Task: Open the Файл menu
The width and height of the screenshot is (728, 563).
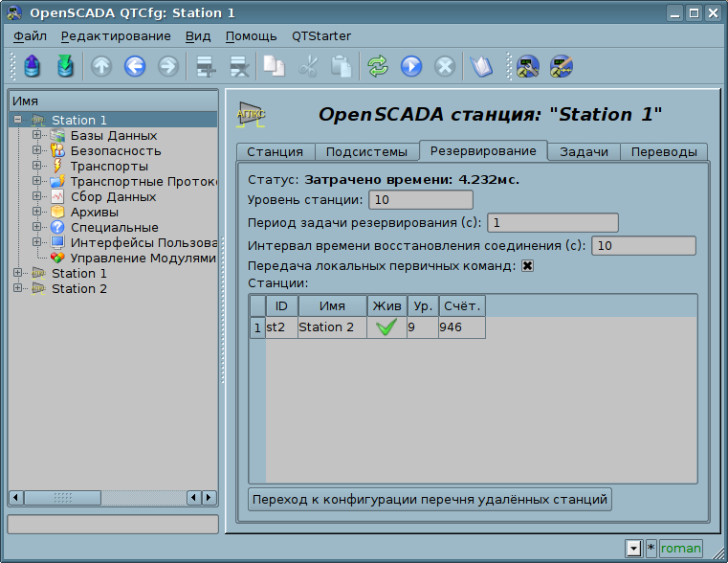Action: [x=30, y=36]
